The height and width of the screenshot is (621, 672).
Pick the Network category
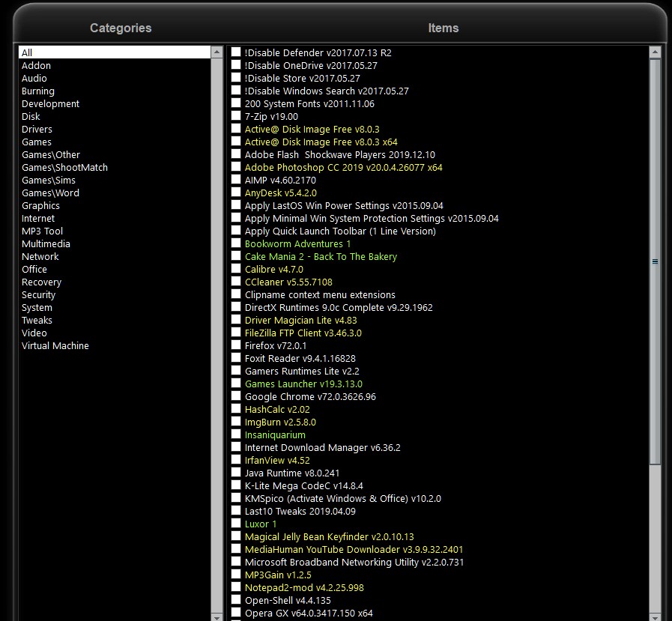(x=40, y=257)
